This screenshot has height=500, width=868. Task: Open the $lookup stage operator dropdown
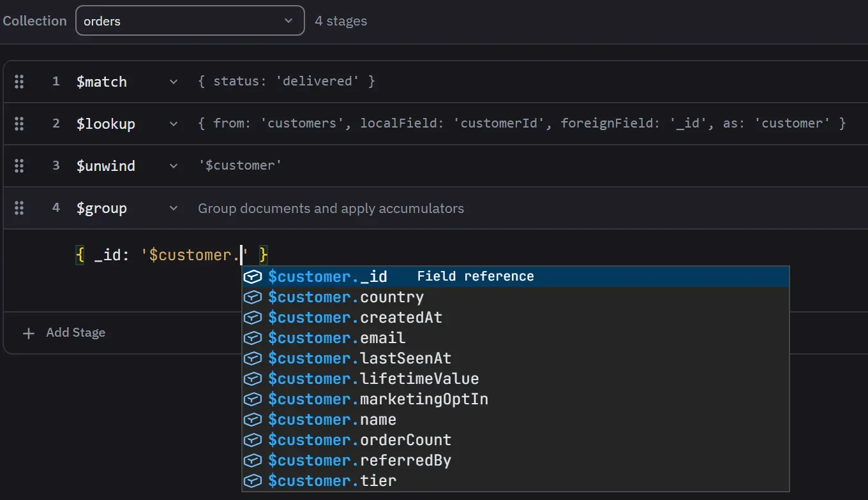click(x=174, y=124)
